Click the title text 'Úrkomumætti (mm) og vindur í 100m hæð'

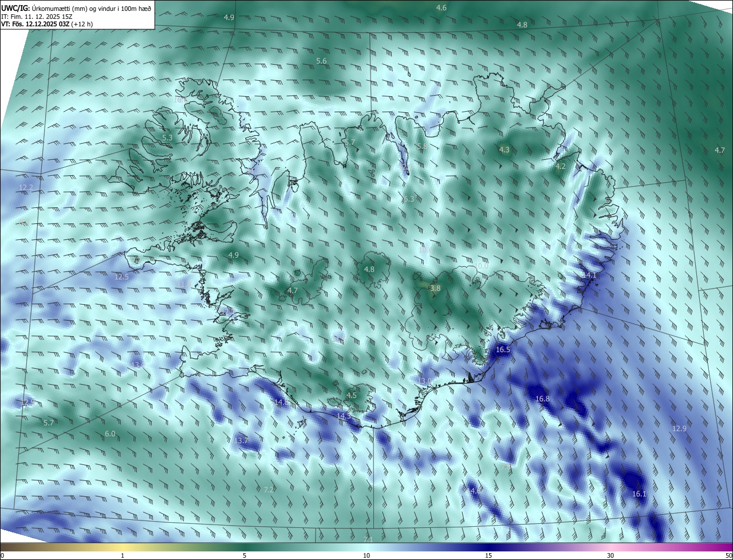91,7
